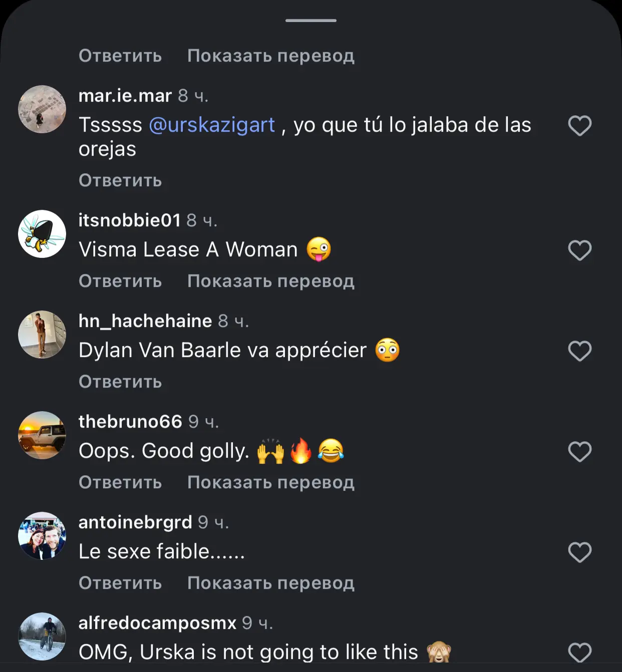
Task: Tap heart on itsnobbie01's comment
Action: 580,250
